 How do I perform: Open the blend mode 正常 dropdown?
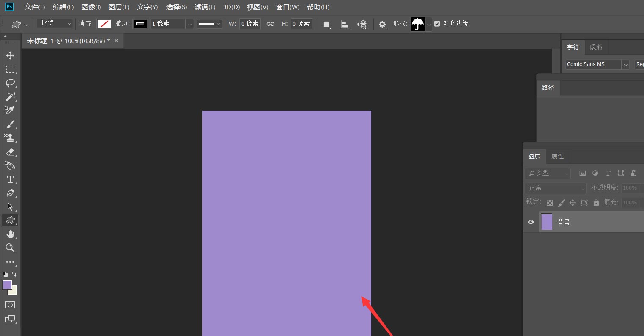(556, 188)
